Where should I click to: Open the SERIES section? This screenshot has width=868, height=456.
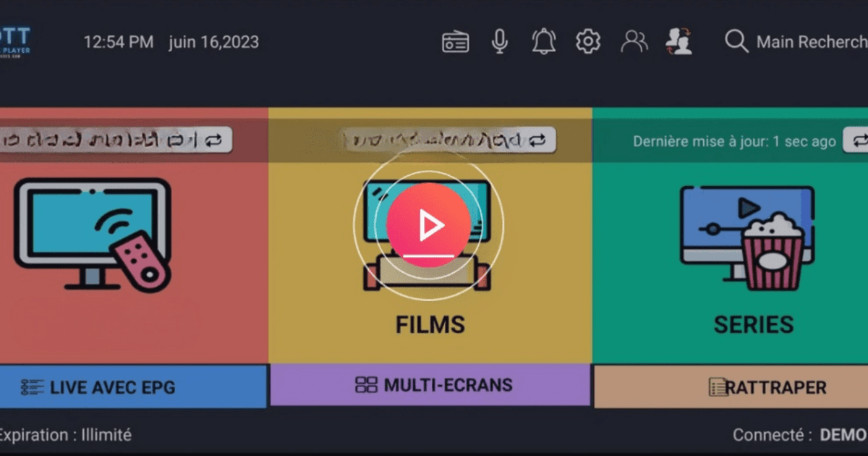[x=753, y=324]
